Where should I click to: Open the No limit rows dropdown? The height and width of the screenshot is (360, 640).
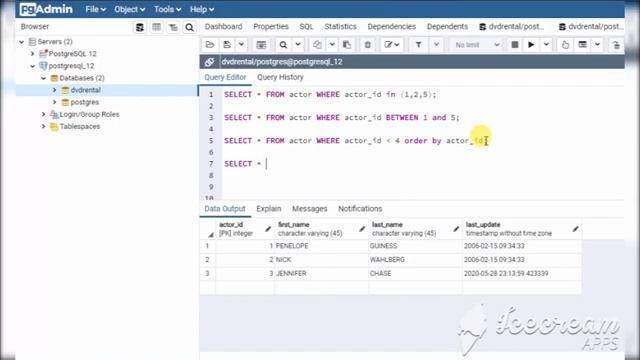(x=477, y=45)
